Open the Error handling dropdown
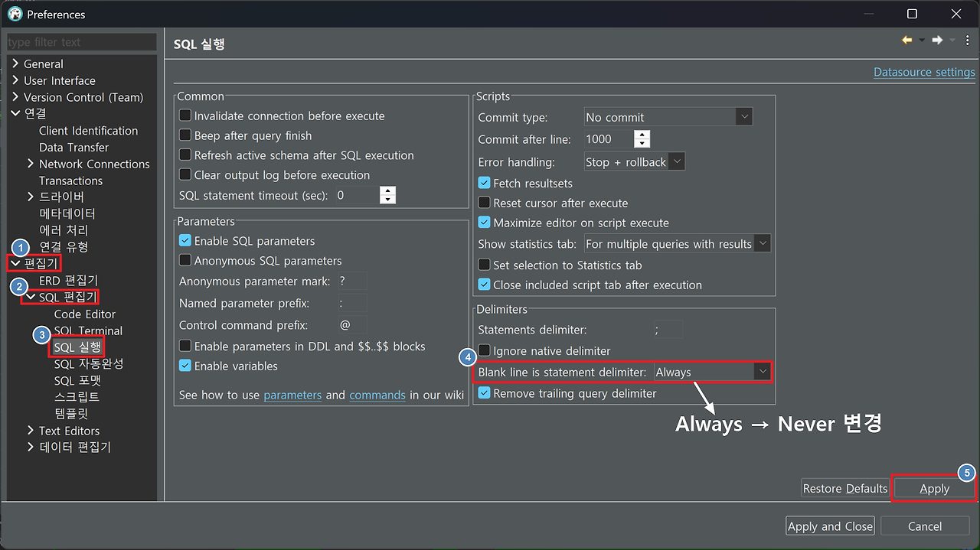This screenshot has width=980, height=550. click(x=676, y=161)
